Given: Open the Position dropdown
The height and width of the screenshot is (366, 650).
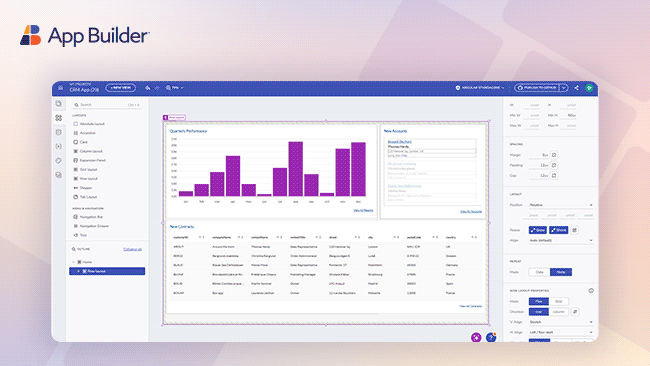Looking at the screenshot, I should pyautogui.click(x=560, y=205).
